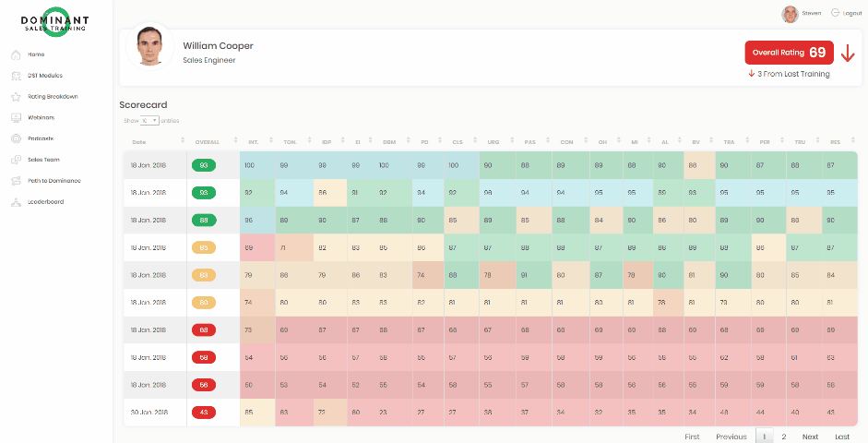Click the 71 cell in the 85-overall row

click(x=294, y=247)
